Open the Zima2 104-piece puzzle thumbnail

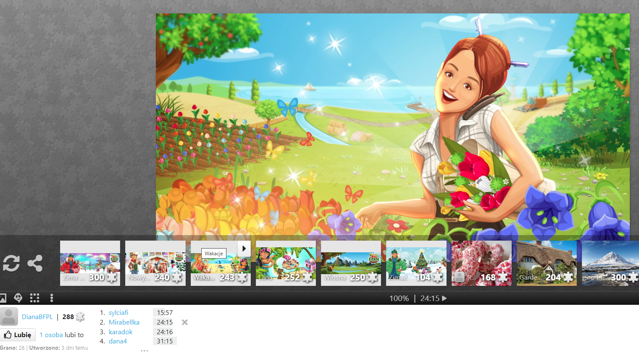pyautogui.click(x=416, y=263)
